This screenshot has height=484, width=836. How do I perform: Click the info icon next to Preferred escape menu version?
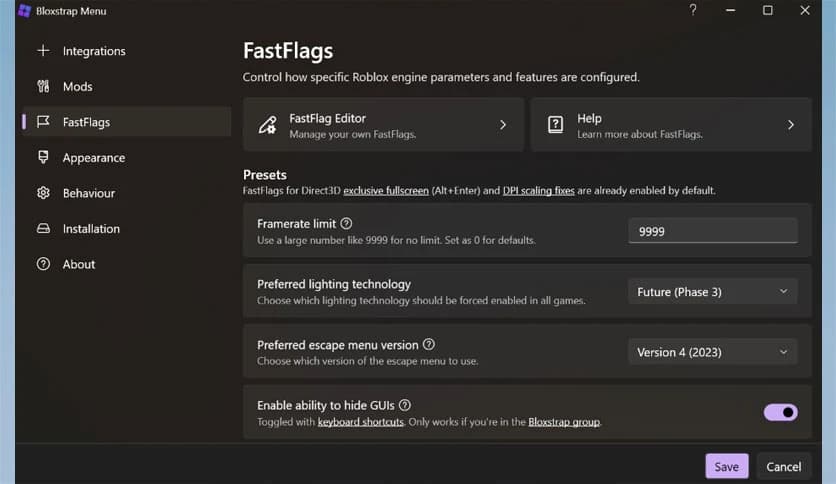(x=429, y=345)
